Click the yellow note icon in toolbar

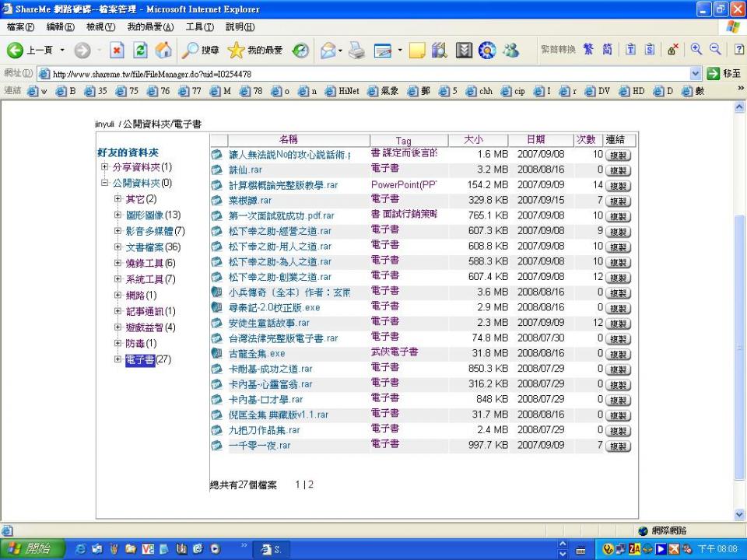pos(417,50)
